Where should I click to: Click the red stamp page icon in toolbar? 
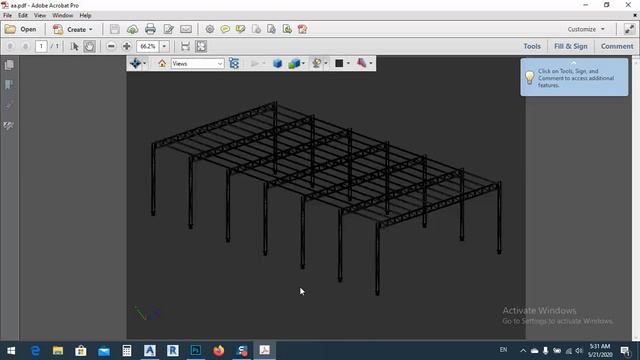pyautogui.click(x=302, y=29)
